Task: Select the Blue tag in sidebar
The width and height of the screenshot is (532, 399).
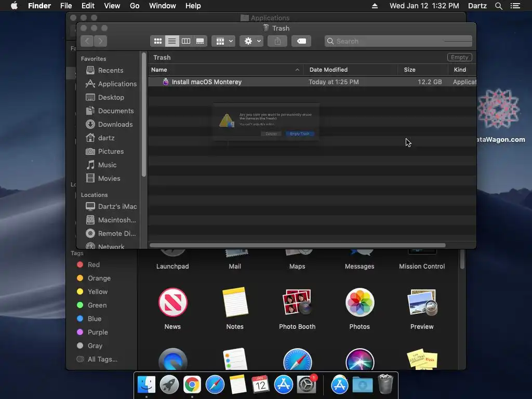Action: coord(89,318)
